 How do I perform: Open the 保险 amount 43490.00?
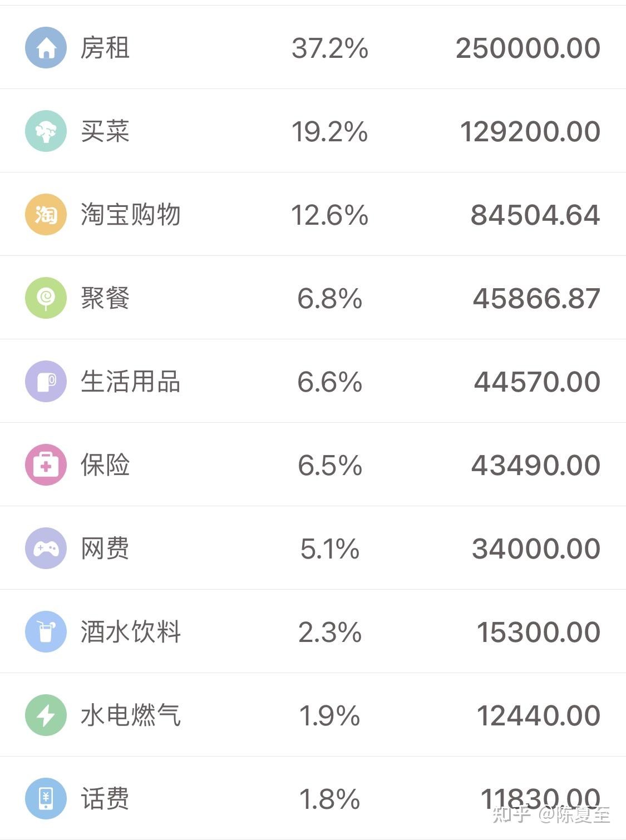[x=536, y=466]
